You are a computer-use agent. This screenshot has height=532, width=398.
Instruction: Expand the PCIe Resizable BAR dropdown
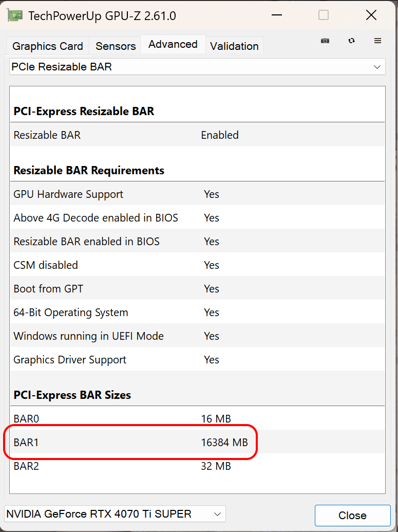[197, 67]
